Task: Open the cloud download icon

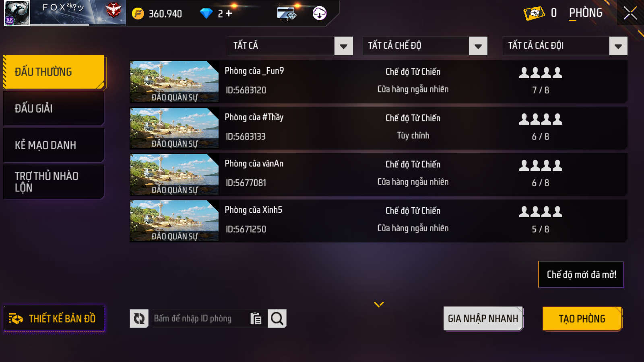Action: click(x=320, y=13)
